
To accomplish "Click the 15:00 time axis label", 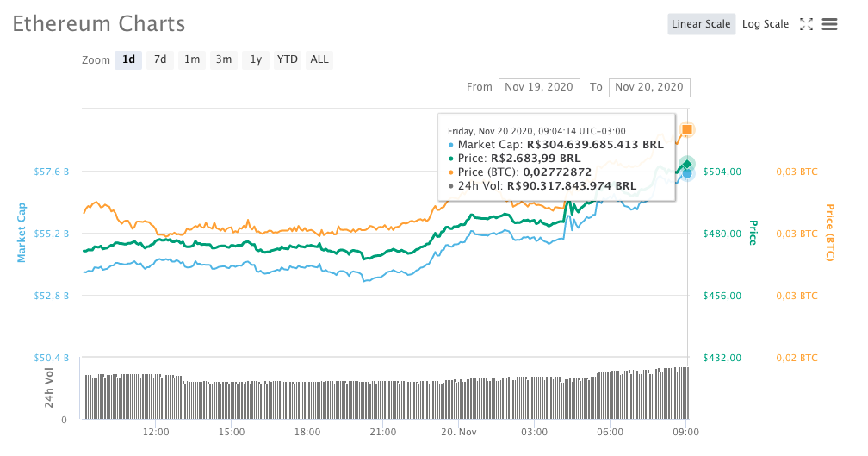I will 232,432.
